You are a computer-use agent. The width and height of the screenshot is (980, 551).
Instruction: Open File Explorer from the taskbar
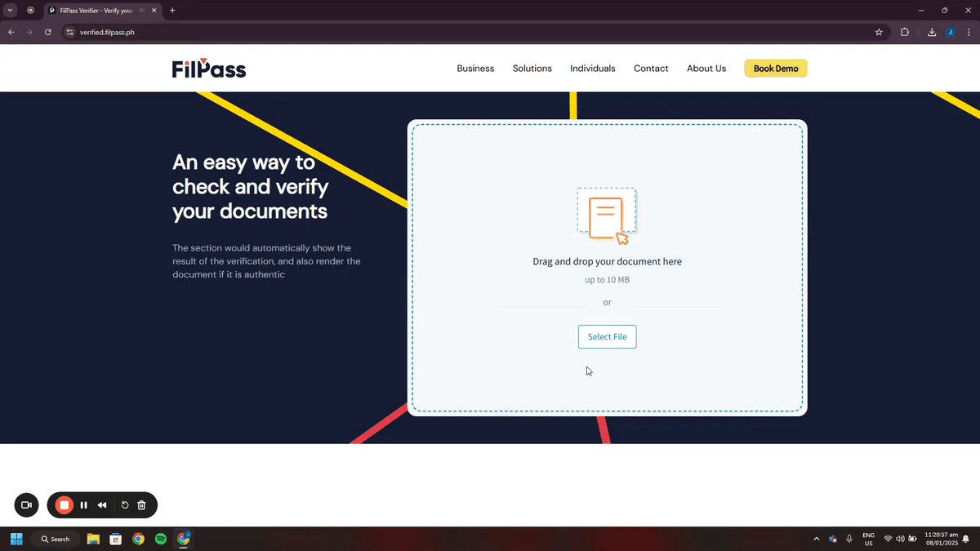93,539
